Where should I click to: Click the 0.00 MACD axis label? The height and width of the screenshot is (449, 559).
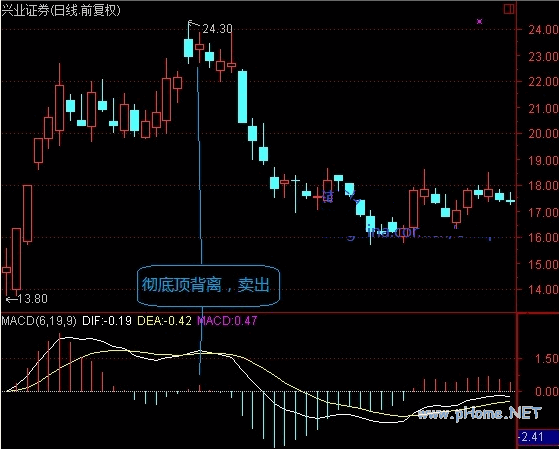[x=546, y=392]
